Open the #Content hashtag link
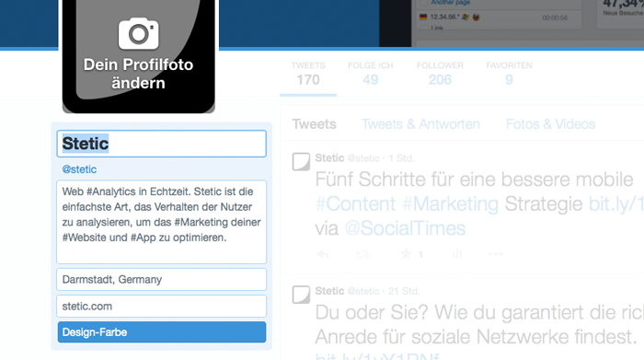 tap(355, 204)
